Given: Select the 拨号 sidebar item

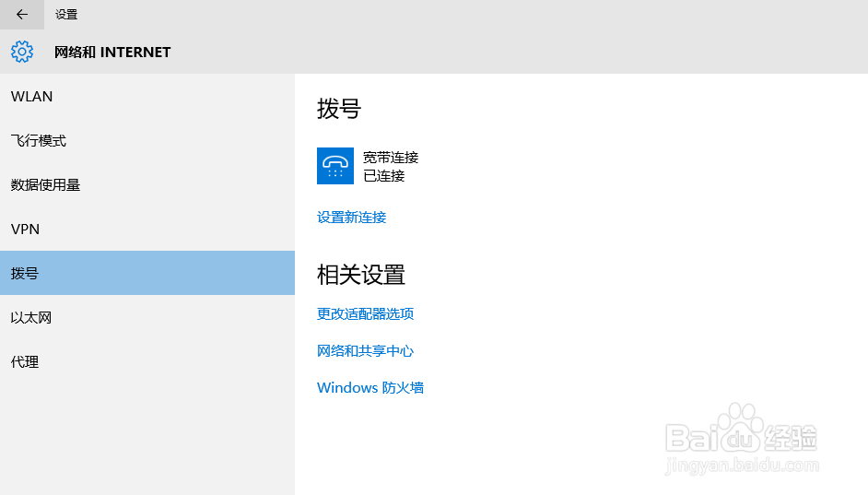Looking at the screenshot, I should (x=147, y=273).
